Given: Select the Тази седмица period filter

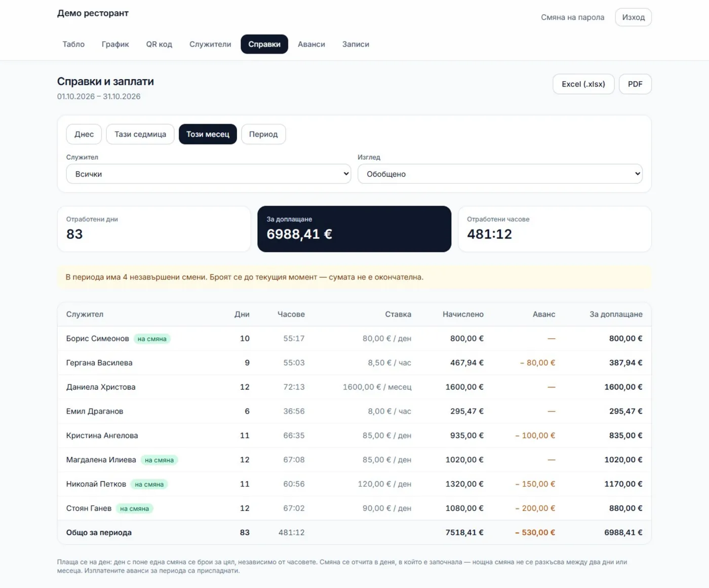Looking at the screenshot, I should 140,134.
